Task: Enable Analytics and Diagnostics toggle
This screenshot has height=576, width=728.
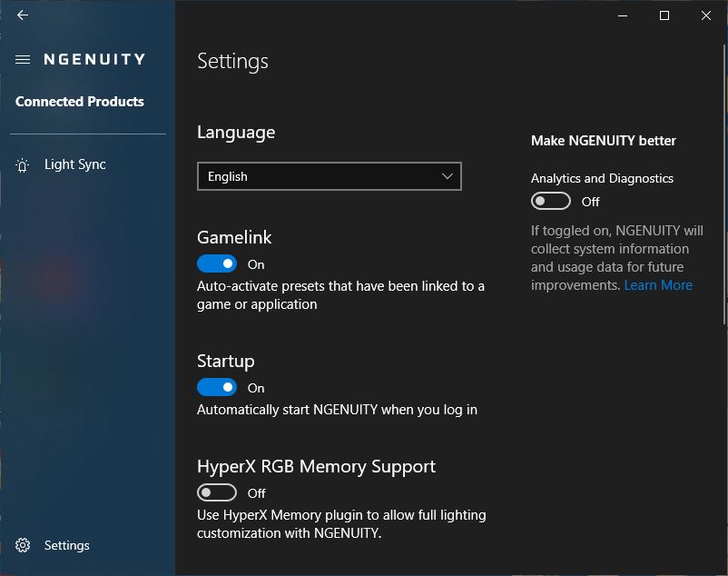Action: (x=551, y=201)
